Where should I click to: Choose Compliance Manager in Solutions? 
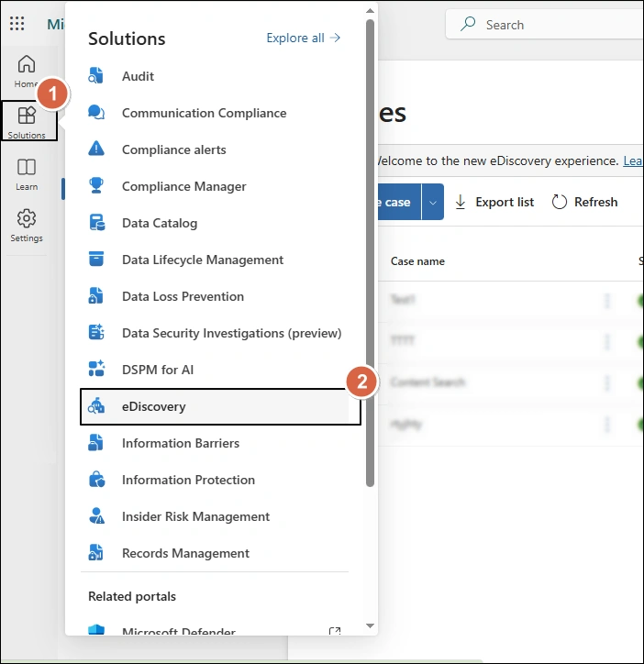point(215,186)
